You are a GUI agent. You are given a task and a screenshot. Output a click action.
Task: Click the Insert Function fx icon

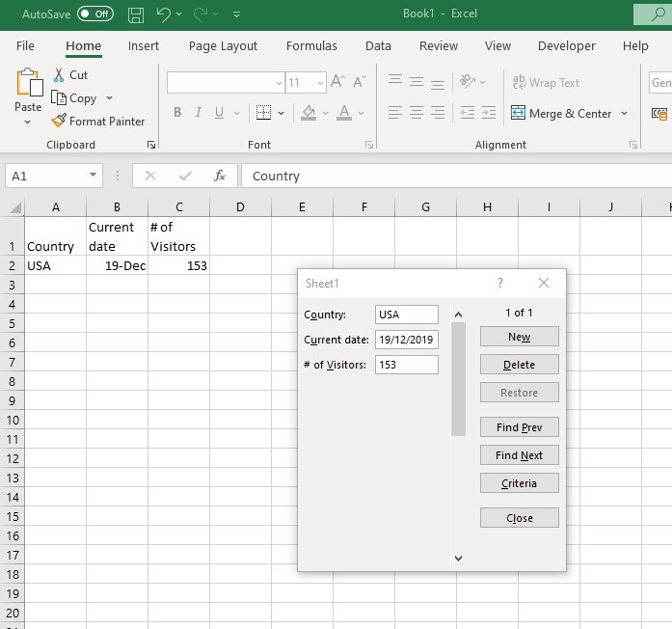220,176
